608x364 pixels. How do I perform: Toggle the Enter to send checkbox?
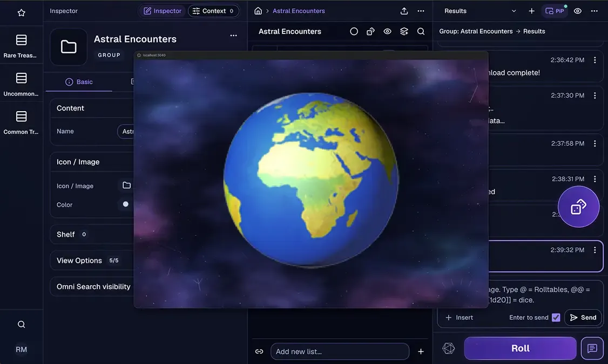(x=556, y=318)
